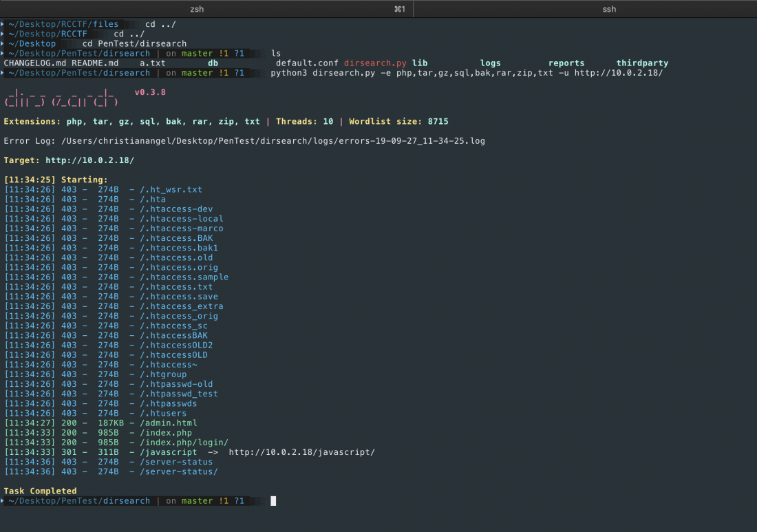The width and height of the screenshot is (757, 532).
Task: Click the thirdparty directory name
Action: tap(642, 63)
